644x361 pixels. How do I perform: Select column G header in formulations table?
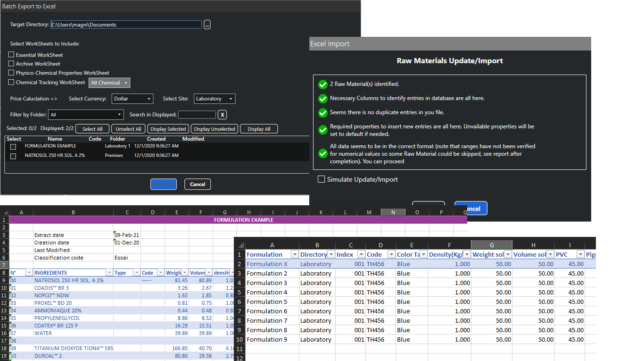(x=492, y=245)
